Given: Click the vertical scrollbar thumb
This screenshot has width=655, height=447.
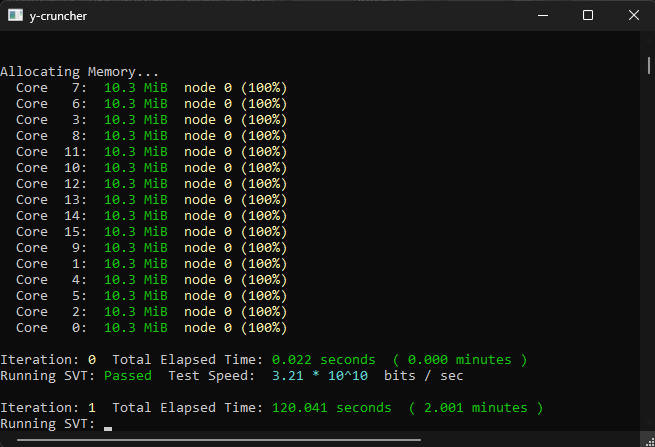Looking at the screenshot, I should tap(648, 66).
